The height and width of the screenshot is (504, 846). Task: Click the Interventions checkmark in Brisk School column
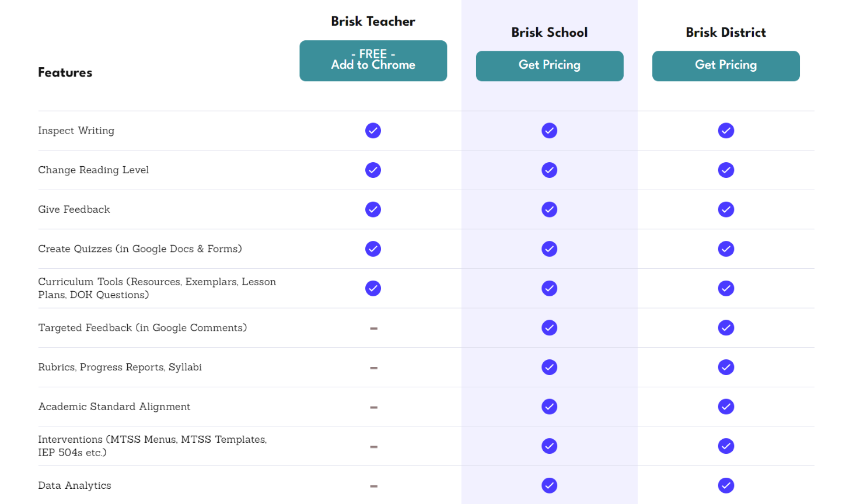549,446
